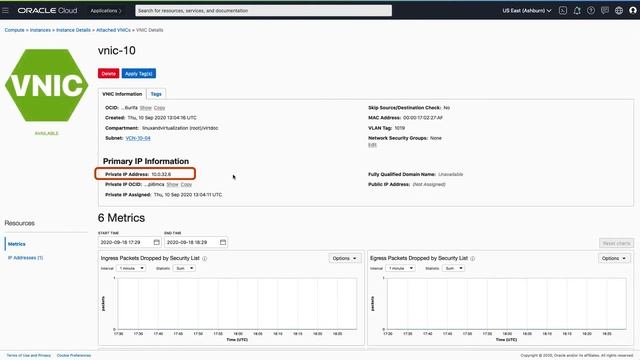Show the full VNIC OCID
Viewport: 640px width, 360px height.
[x=145, y=108]
